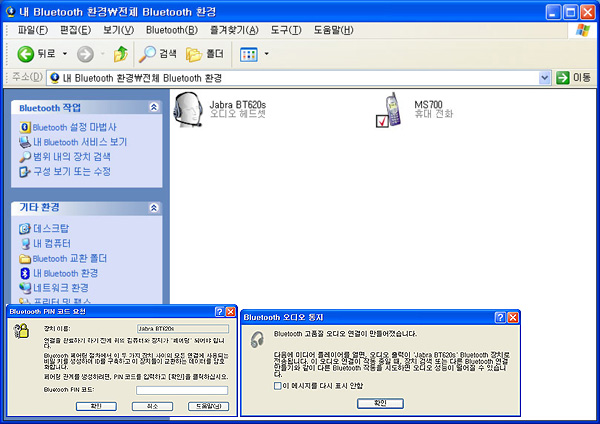Screen dimensions: 600x424
Task: Click 확인 in the PIN code dialog
Action: (96, 406)
